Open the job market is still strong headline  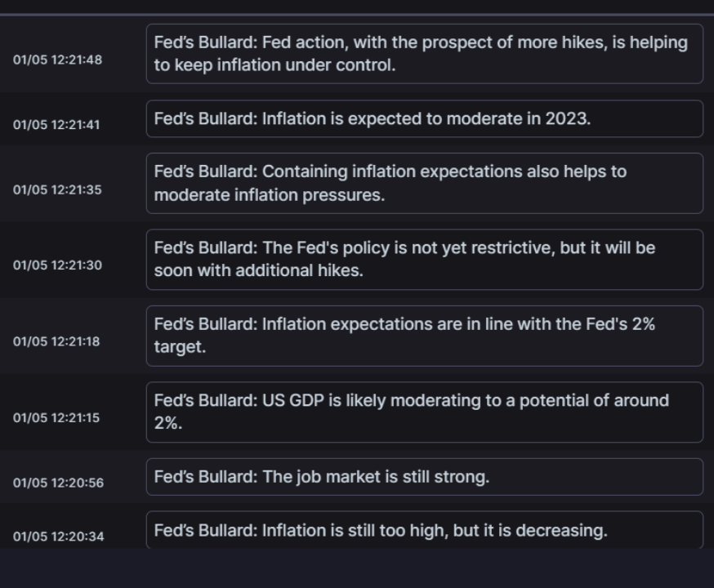424,477
